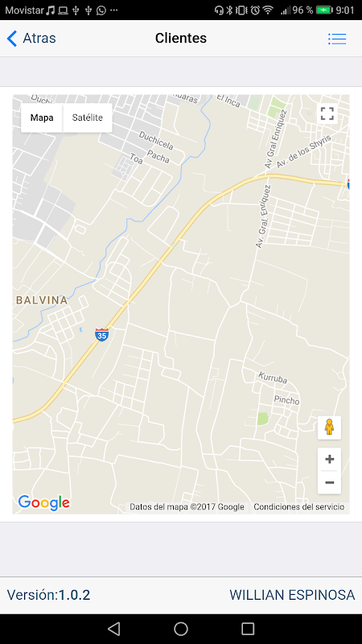362x644 pixels.
Task: Click the green park near Pincho
Action: (263, 419)
